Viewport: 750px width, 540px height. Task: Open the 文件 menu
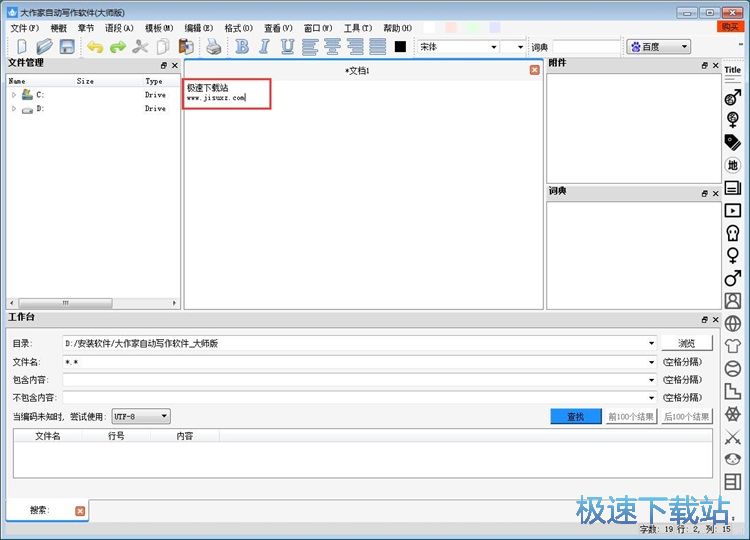[24, 28]
